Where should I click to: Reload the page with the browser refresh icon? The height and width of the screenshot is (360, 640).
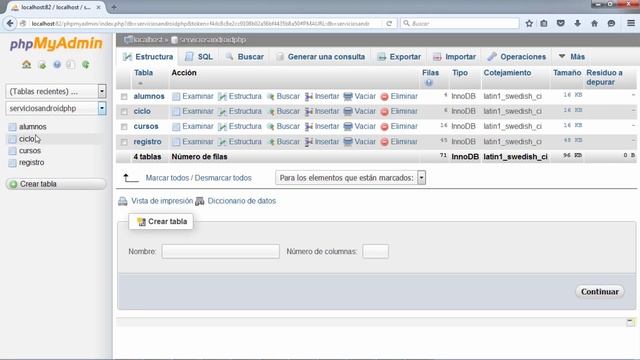tap(389, 24)
